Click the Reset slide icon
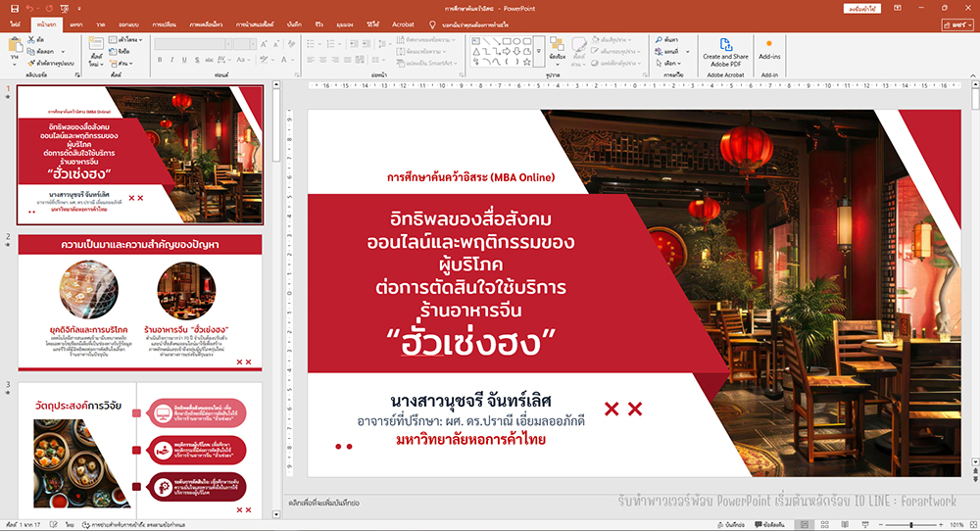 point(113,51)
